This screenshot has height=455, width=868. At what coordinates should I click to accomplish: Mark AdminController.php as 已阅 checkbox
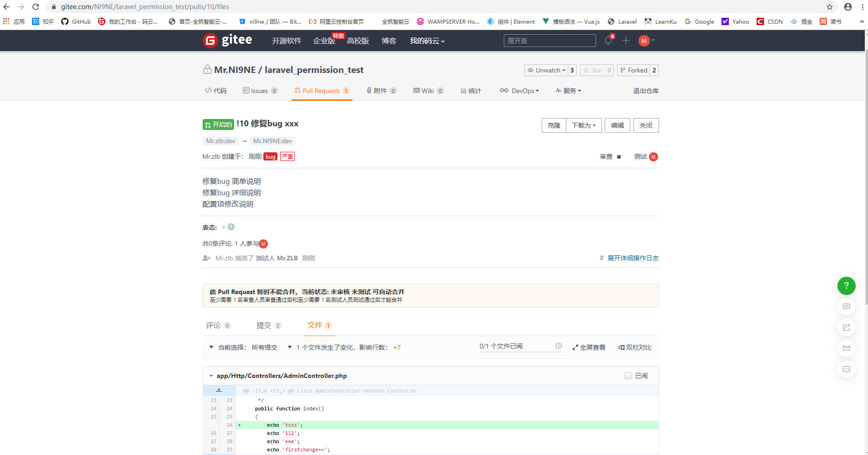(628, 376)
